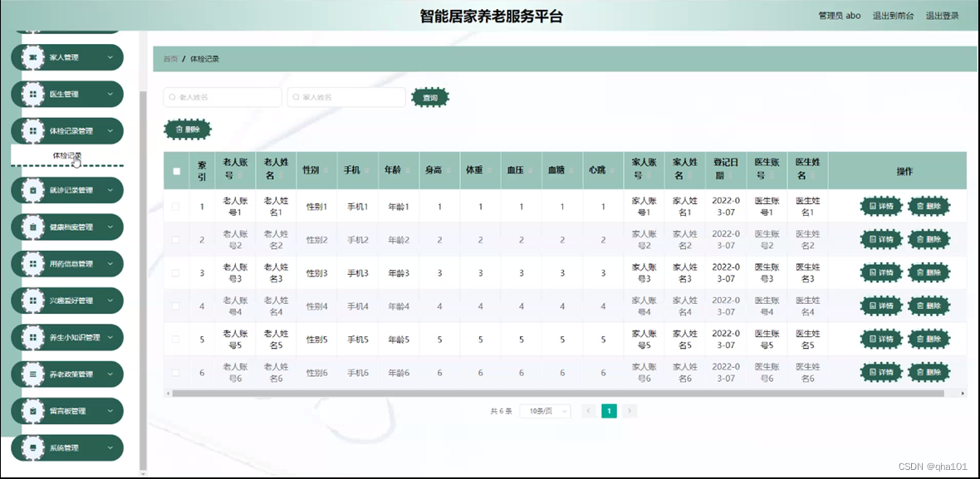
Task: Click search icon in 老人姓名 field
Action: tap(173, 97)
